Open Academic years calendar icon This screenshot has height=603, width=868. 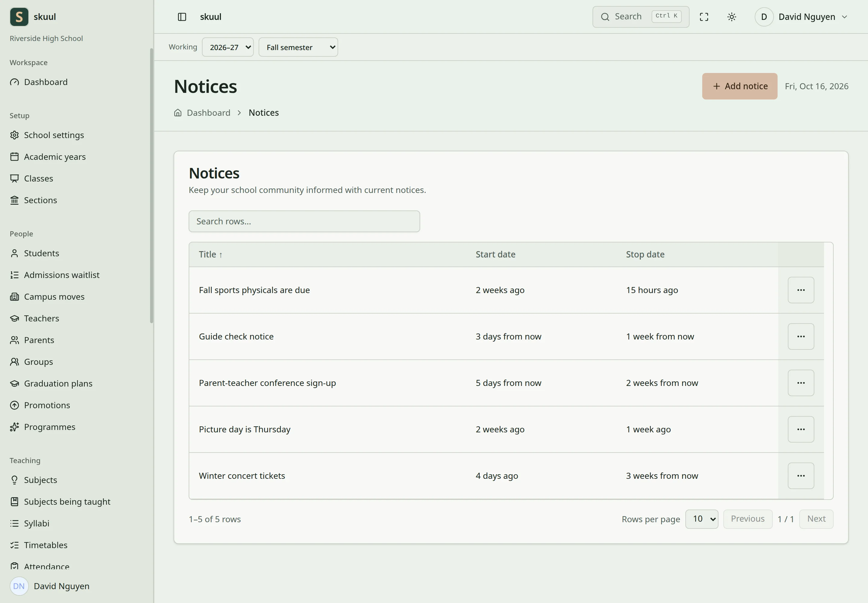click(x=14, y=156)
